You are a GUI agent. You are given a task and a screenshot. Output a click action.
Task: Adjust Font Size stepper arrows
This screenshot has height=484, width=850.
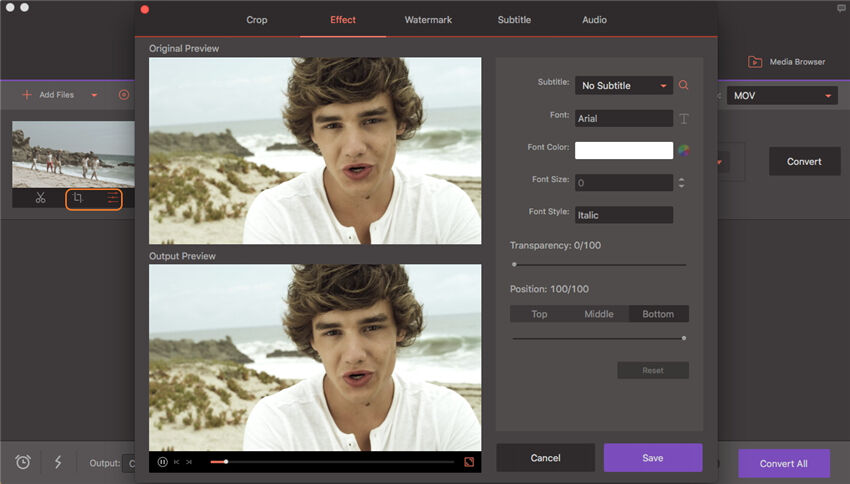(x=681, y=183)
